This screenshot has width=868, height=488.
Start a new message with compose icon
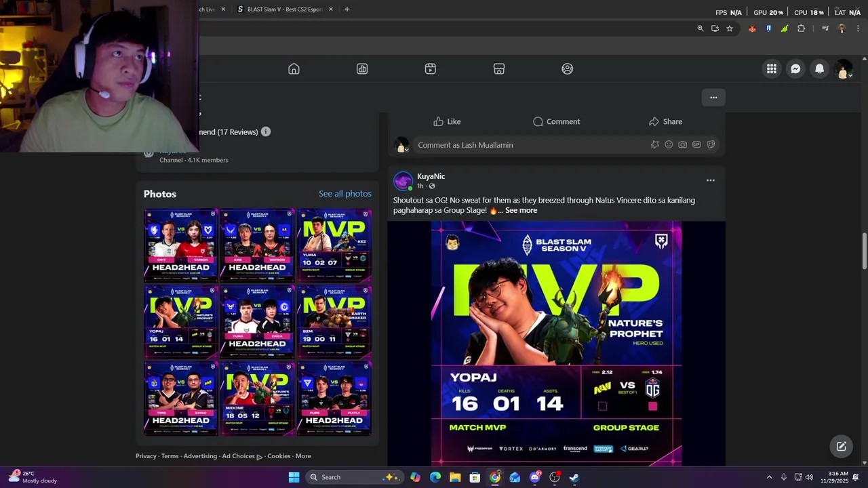tap(841, 446)
